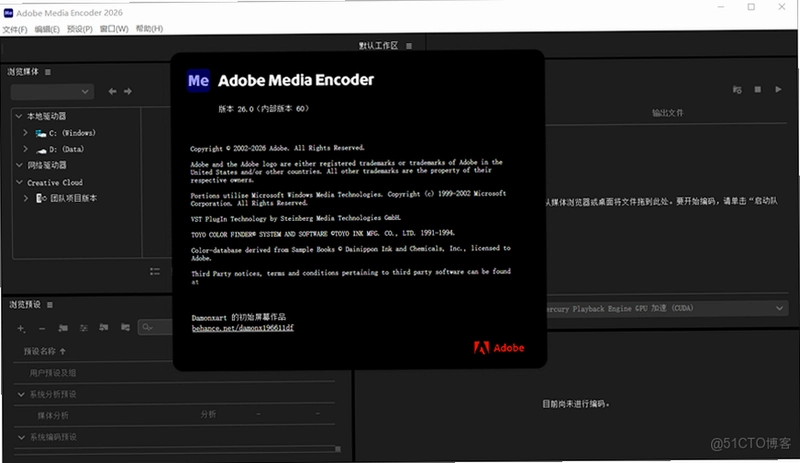
Task: Open the 帮助(H) menu
Action: click(x=149, y=29)
